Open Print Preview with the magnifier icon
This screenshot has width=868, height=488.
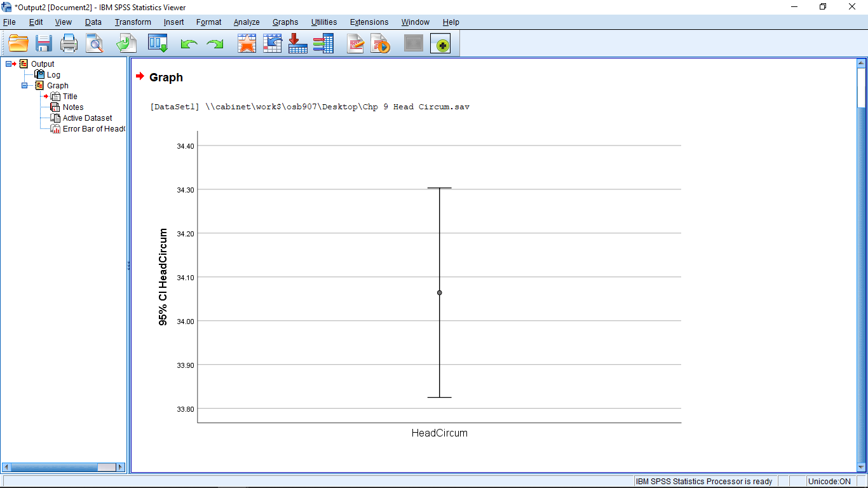95,44
